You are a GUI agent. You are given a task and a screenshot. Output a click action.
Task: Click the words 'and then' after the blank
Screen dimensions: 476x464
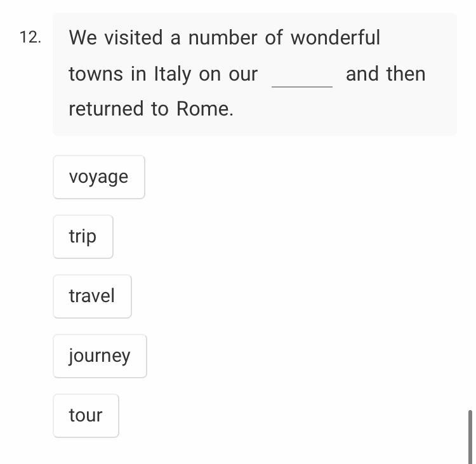click(x=386, y=74)
